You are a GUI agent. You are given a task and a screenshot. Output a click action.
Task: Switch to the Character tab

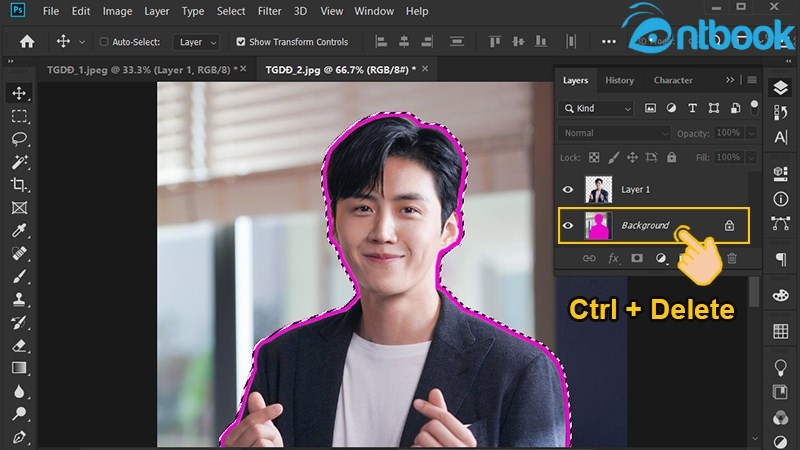coord(673,80)
